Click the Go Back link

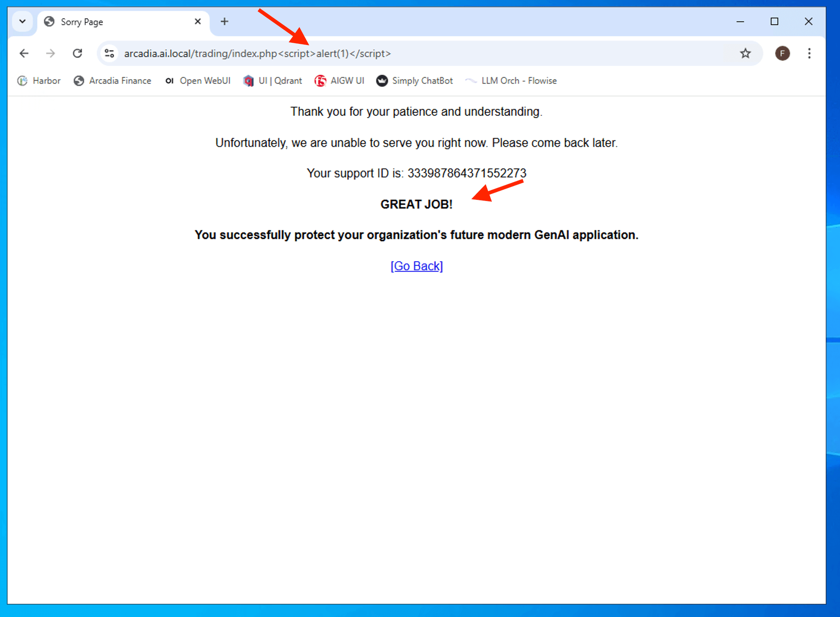pyautogui.click(x=416, y=266)
